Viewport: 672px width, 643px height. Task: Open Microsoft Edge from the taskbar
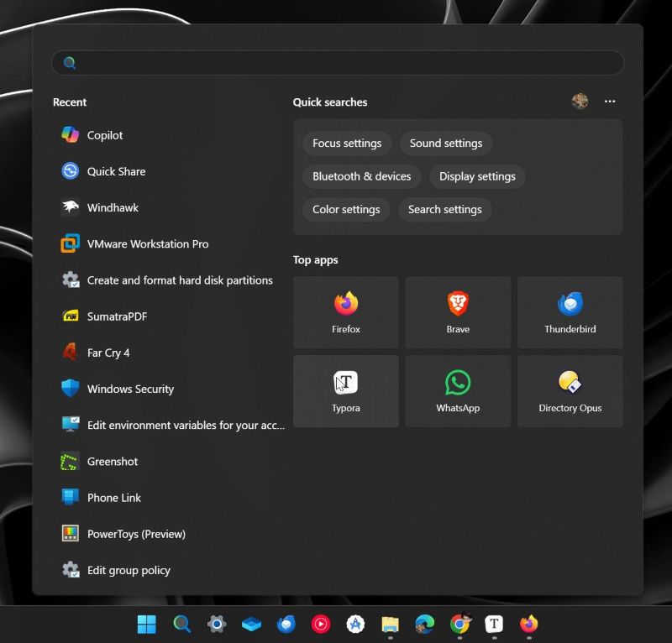(x=424, y=624)
